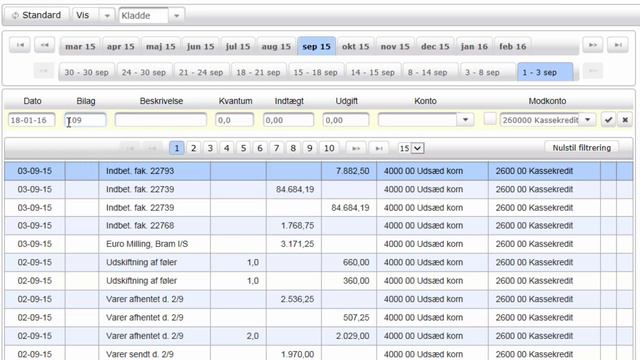This screenshot has width=640, height=360.
Task: Select the 8 - 14 sep period tab
Action: coord(430,72)
